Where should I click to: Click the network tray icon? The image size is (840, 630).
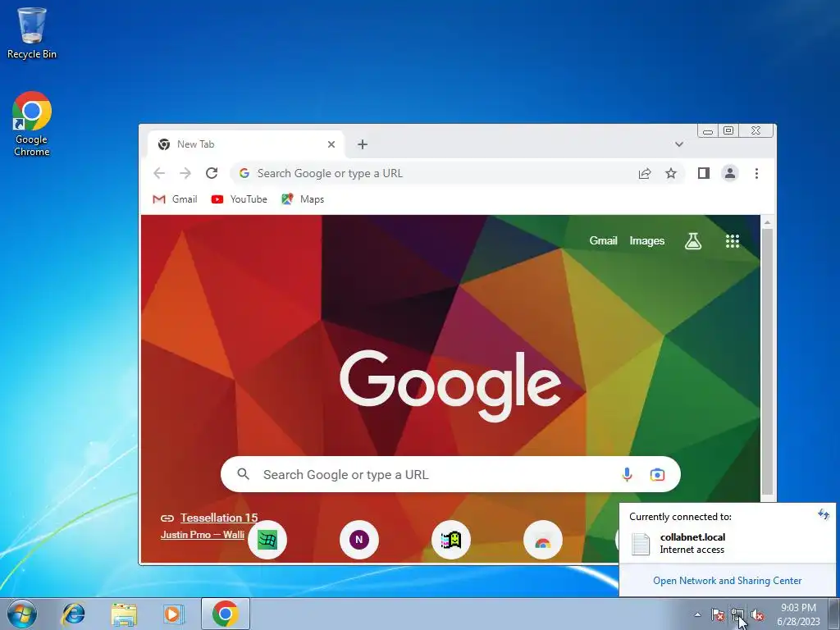click(x=737, y=614)
